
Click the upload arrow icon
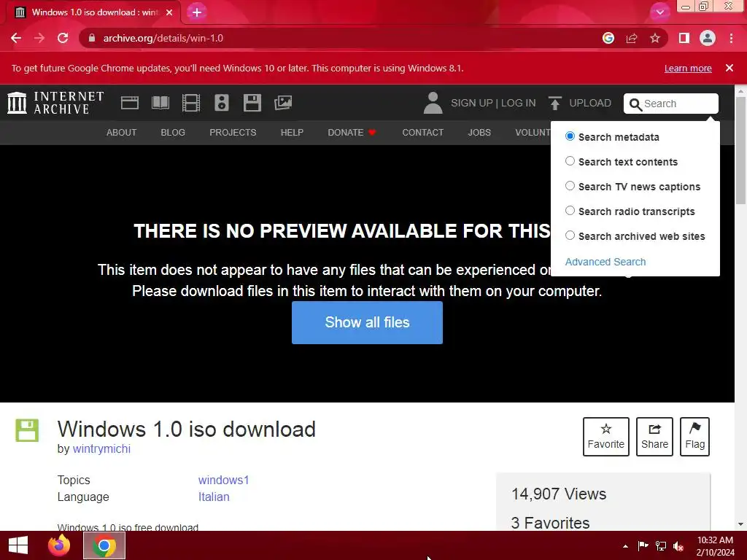click(554, 103)
